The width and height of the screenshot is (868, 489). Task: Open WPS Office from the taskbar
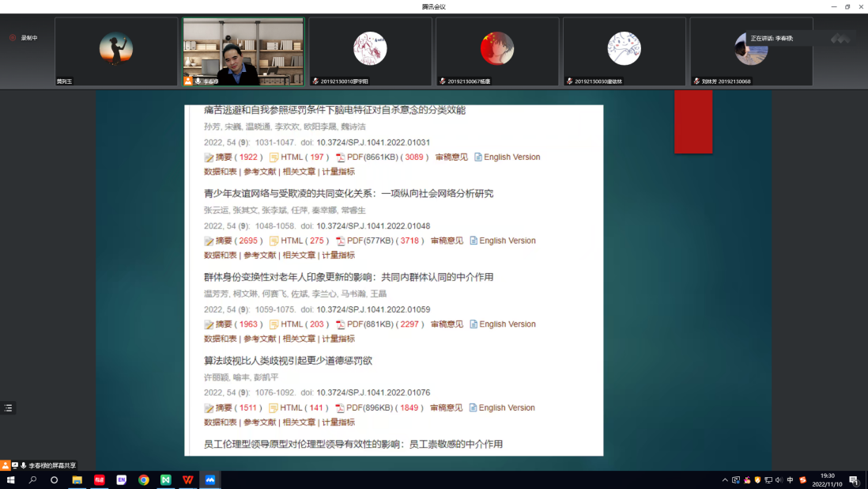pyautogui.click(x=188, y=480)
